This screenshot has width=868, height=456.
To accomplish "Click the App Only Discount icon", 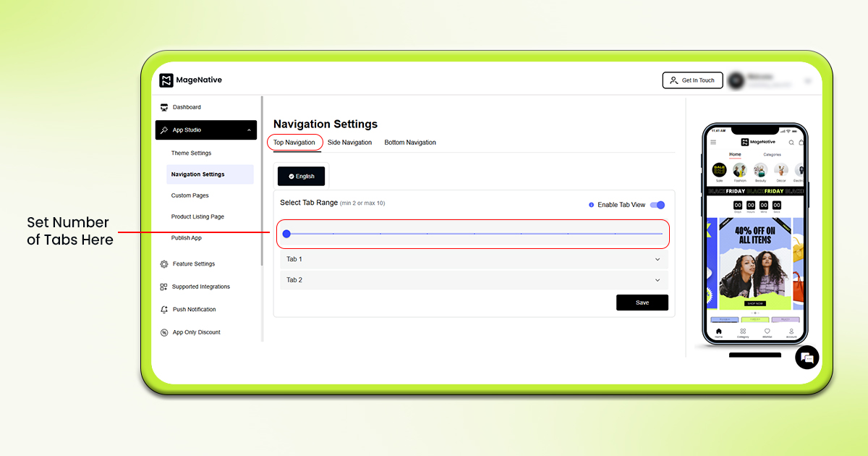I will pyautogui.click(x=165, y=332).
